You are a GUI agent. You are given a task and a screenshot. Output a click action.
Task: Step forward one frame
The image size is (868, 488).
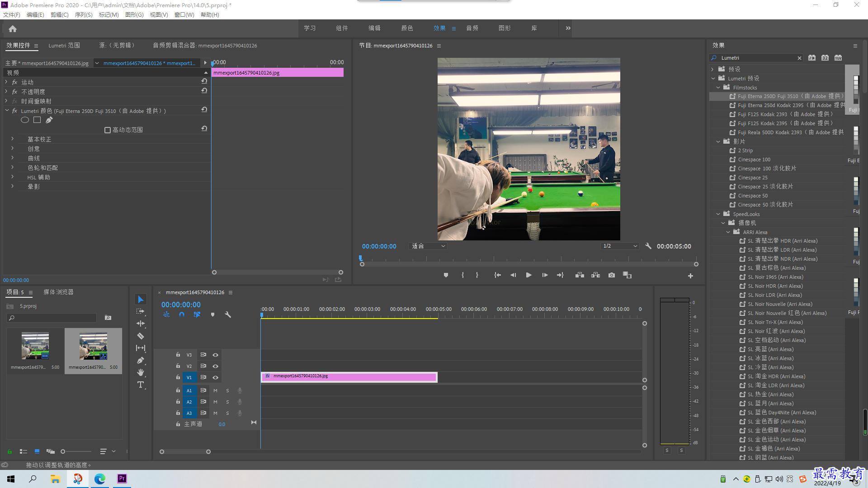pyautogui.click(x=545, y=275)
